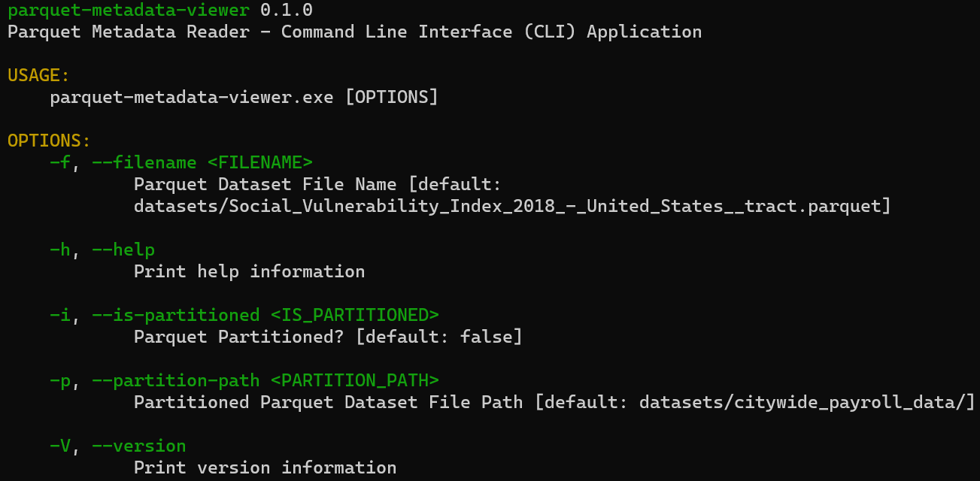Click the -h short flag
Screen dimensions: 980x481
click(x=59, y=250)
